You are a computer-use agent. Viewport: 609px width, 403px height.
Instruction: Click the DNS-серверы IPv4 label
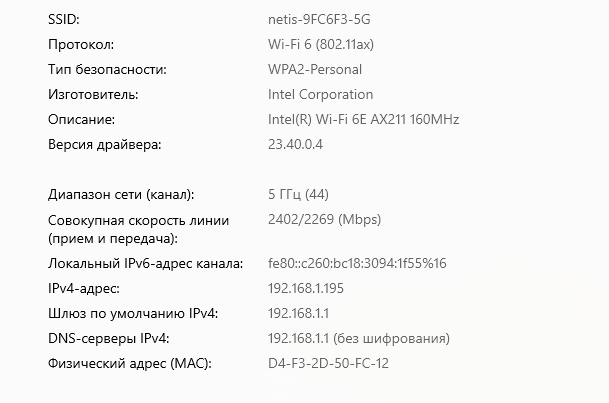(108, 338)
